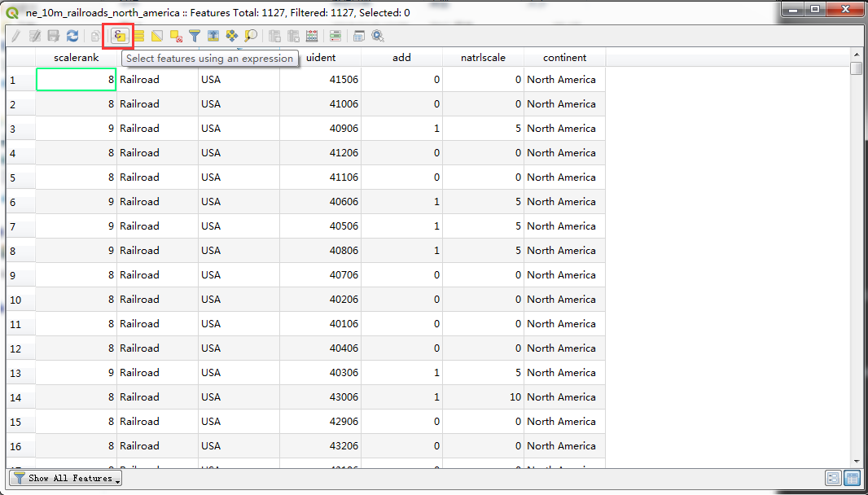The height and width of the screenshot is (495, 868).
Task: Open the field calculator abacus icon
Action: coord(312,37)
